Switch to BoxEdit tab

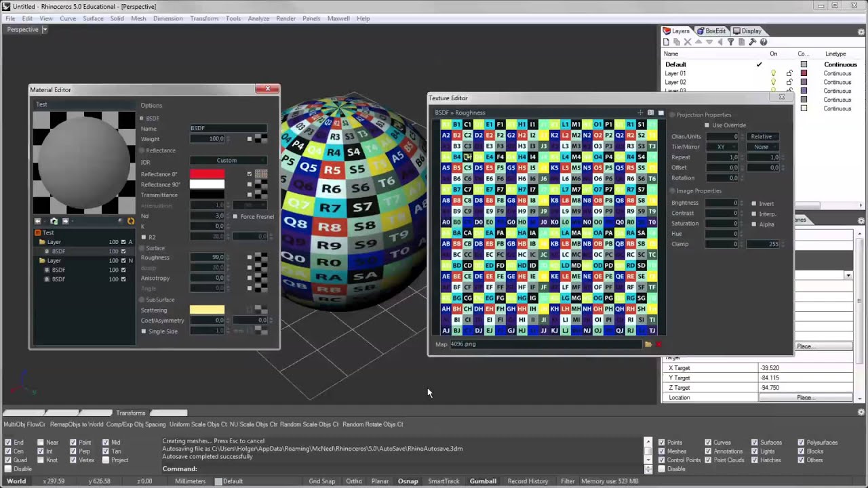711,31
